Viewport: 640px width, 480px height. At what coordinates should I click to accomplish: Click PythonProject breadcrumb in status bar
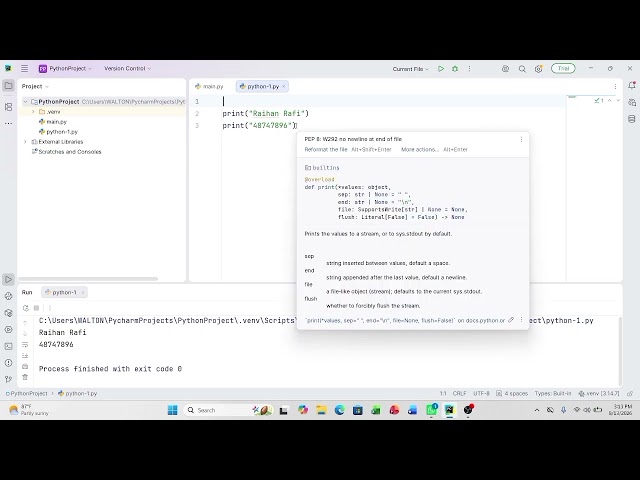[x=27, y=393]
